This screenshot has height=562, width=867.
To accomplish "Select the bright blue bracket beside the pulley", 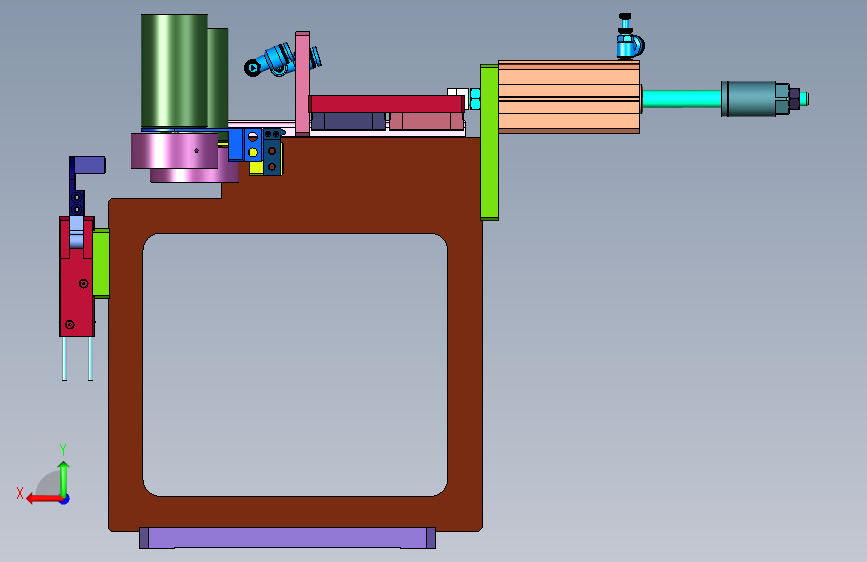I will point(236,145).
